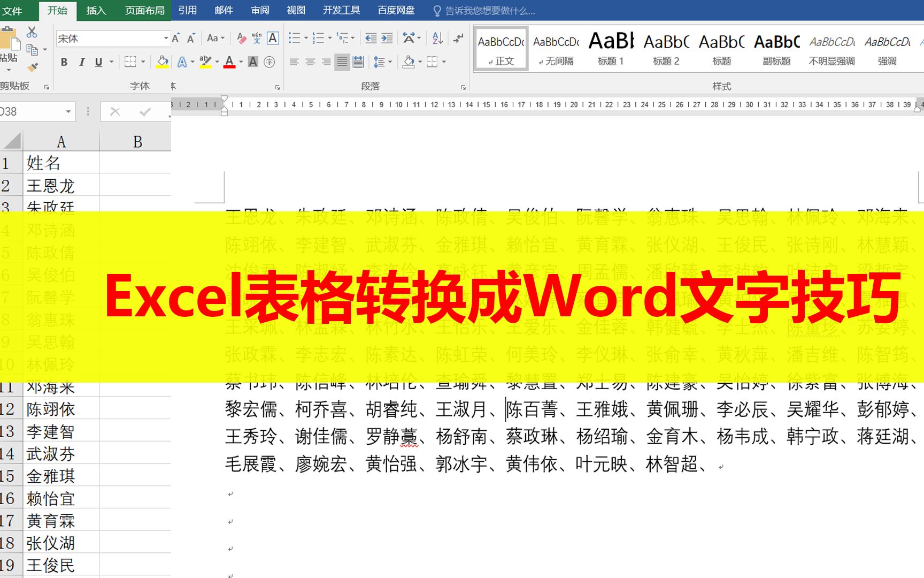
Task: Toggle Character Border
Action: point(273,38)
